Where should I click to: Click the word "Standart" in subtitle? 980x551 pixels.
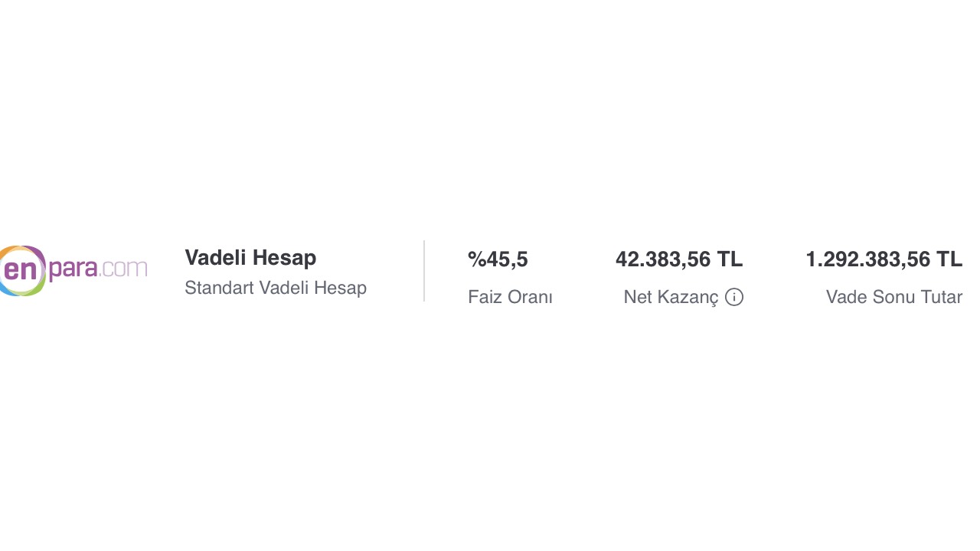pyautogui.click(x=219, y=288)
